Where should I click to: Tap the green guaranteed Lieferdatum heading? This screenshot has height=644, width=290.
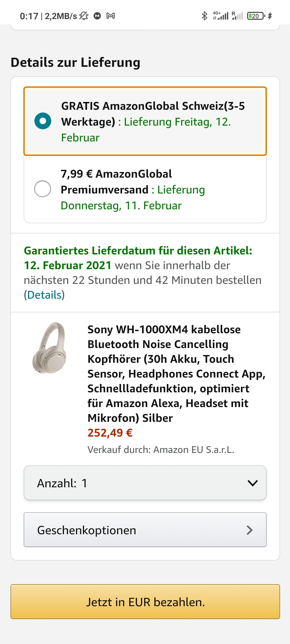tap(138, 251)
